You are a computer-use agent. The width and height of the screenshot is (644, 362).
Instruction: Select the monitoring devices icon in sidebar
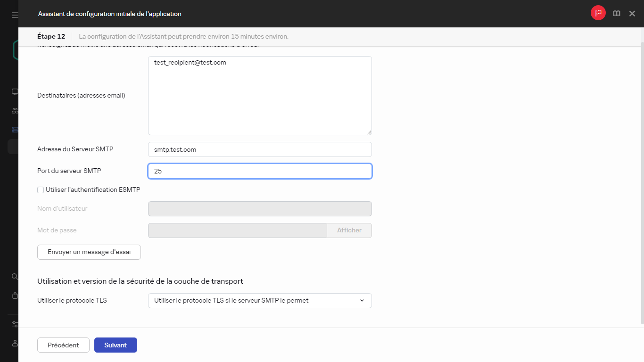tap(14, 91)
